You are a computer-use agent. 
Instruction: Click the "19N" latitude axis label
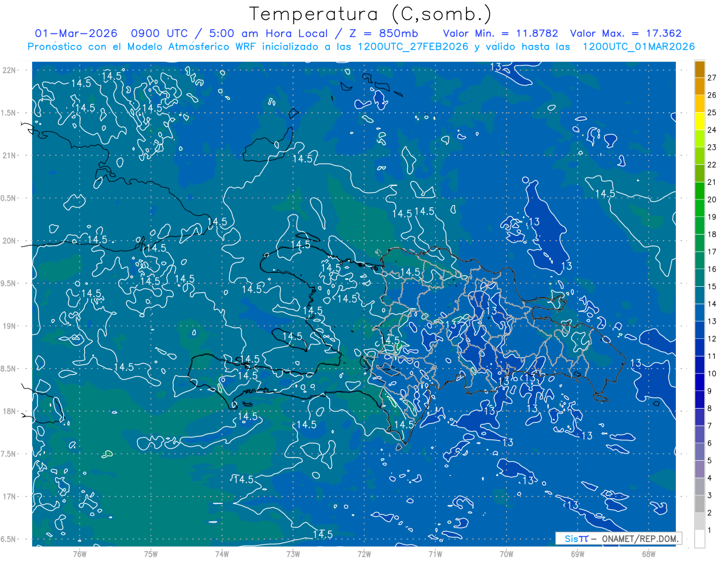(10, 326)
